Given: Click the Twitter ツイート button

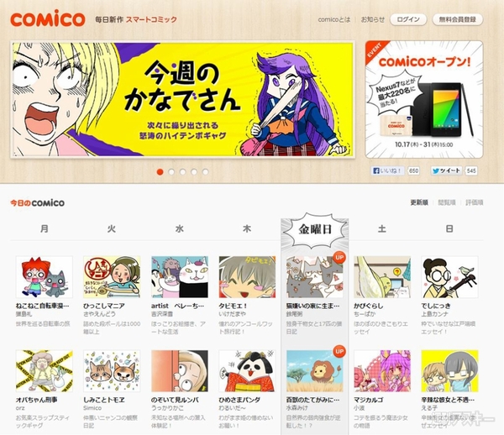Looking at the screenshot, I should pyautogui.click(x=447, y=170).
